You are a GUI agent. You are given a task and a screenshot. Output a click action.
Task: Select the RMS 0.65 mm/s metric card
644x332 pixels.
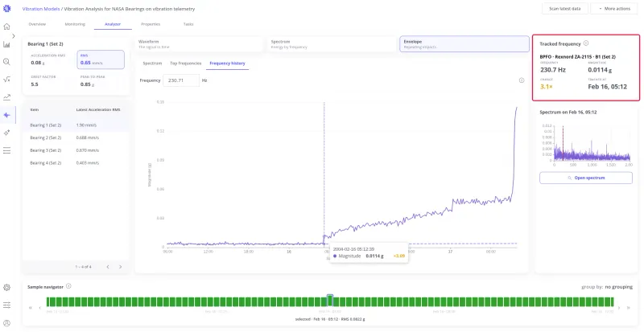pyautogui.click(x=101, y=59)
